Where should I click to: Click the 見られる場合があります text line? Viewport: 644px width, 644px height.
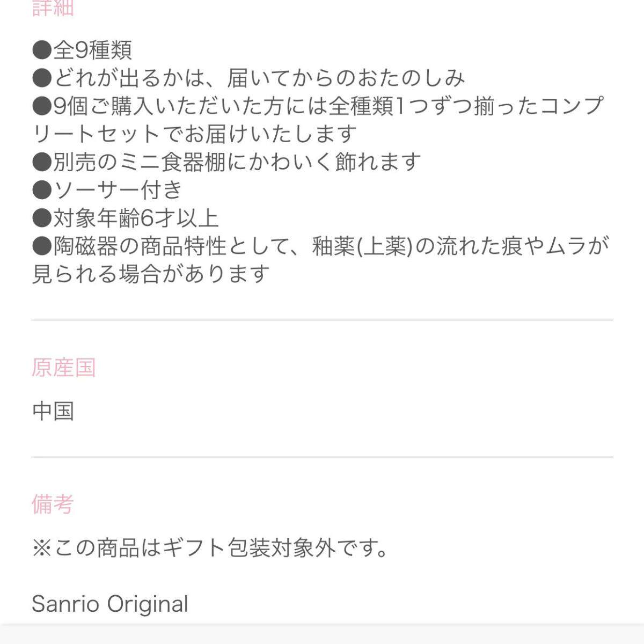151,274
